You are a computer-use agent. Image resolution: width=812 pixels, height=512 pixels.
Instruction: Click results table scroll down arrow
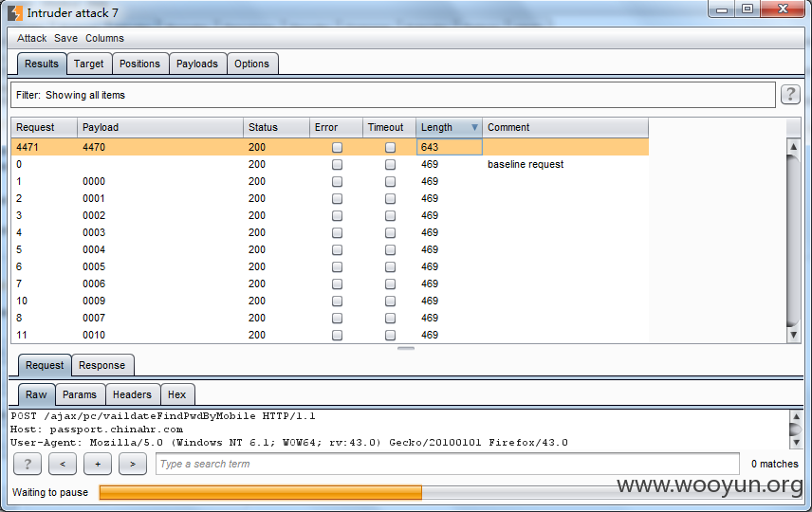click(793, 336)
